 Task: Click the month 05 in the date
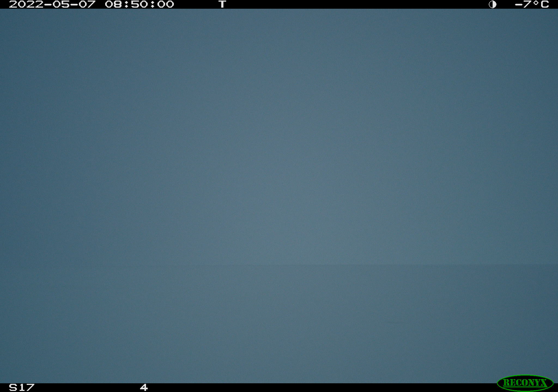pos(61,4)
